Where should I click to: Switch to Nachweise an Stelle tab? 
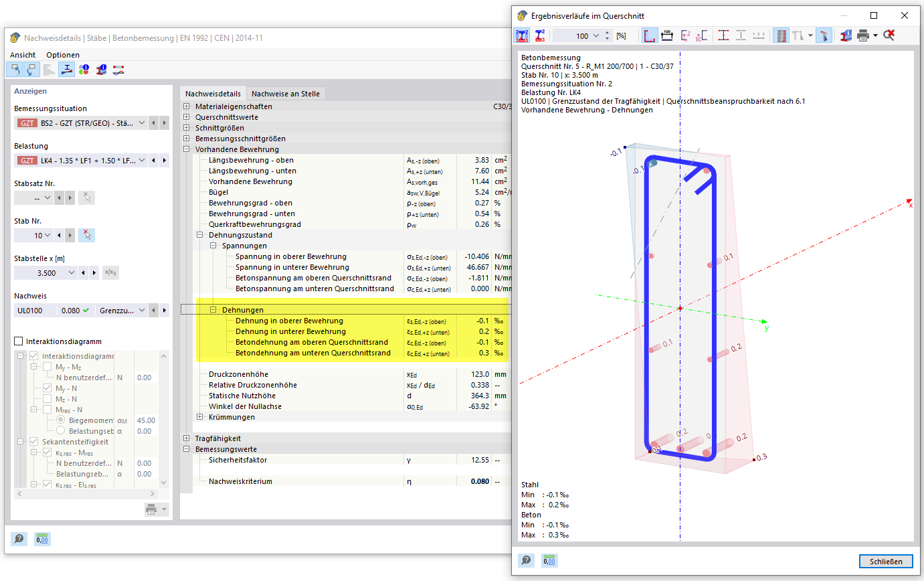point(286,93)
